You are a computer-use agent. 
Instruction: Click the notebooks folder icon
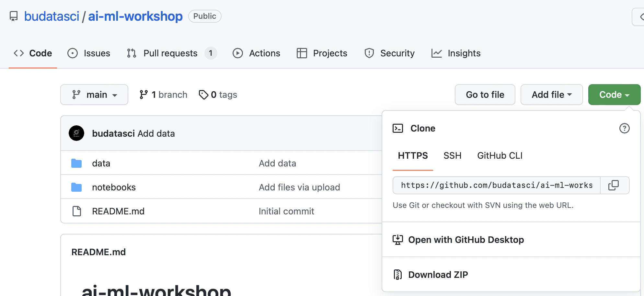click(x=76, y=187)
